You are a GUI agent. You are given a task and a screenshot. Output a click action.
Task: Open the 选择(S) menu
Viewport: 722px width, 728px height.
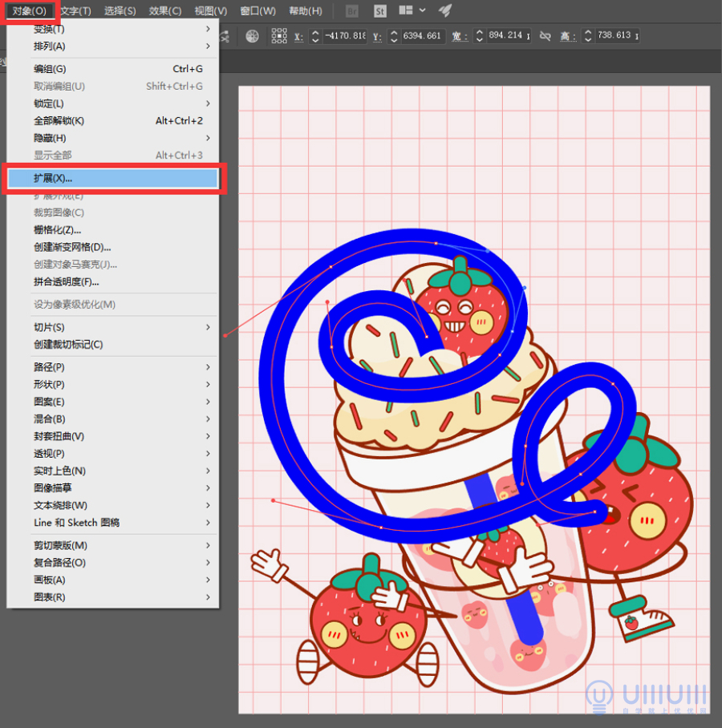[x=120, y=10]
